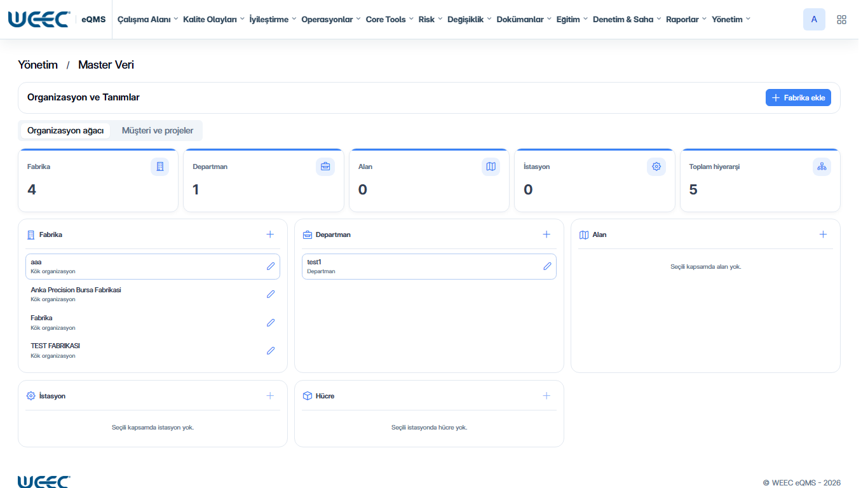Edit the aaa factory with pencil icon
This screenshot has height=488, width=868.
coord(271,266)
